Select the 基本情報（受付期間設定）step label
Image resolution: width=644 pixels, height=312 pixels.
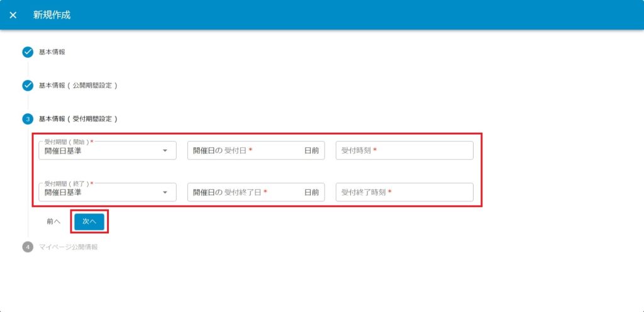tap(78, 119)
